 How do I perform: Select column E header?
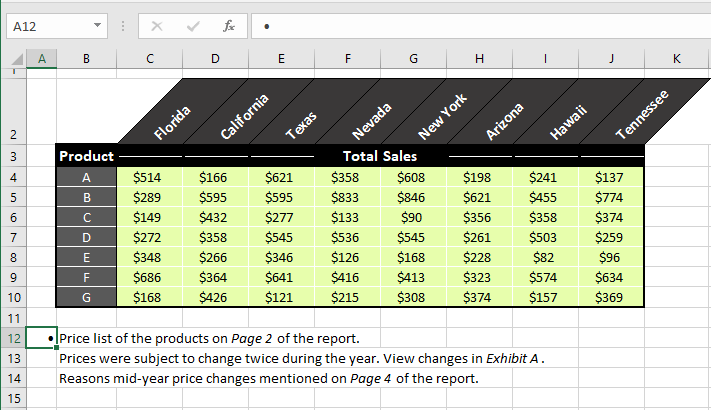pyautogui.click(x=281, y=59)
